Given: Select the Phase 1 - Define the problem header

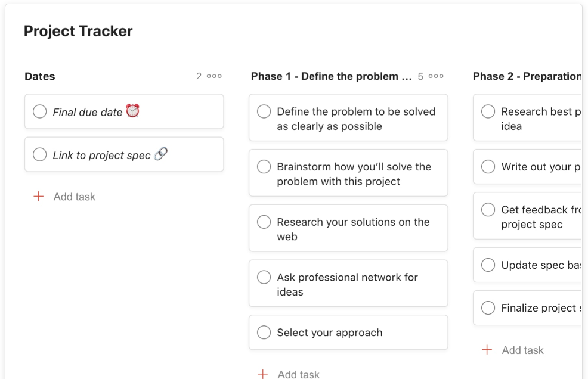Looking at the screenshot, I should [x=331, y=76].
